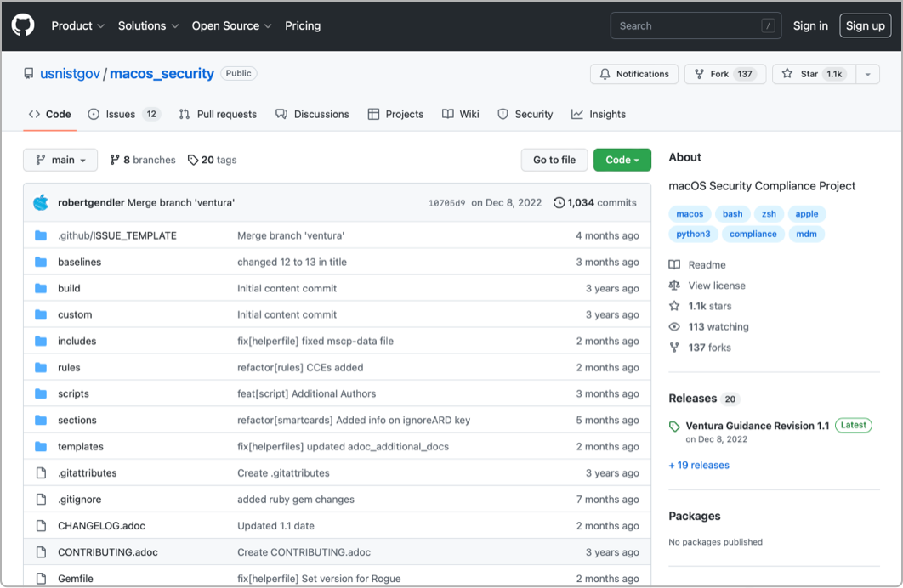Open the + 19 releases link
The height and width of the screenshot is (588, 903).
(699, 465)
